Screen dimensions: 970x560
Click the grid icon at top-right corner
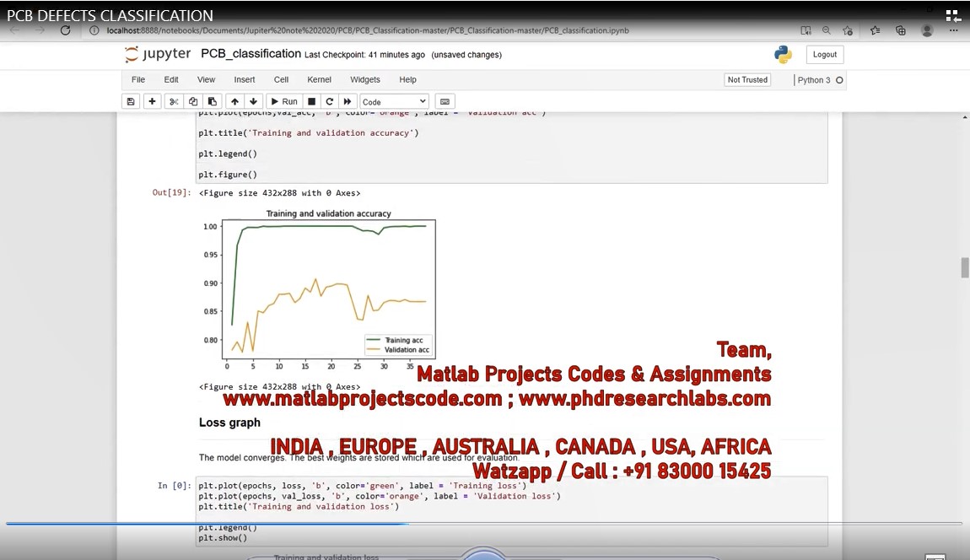(953, 16)
